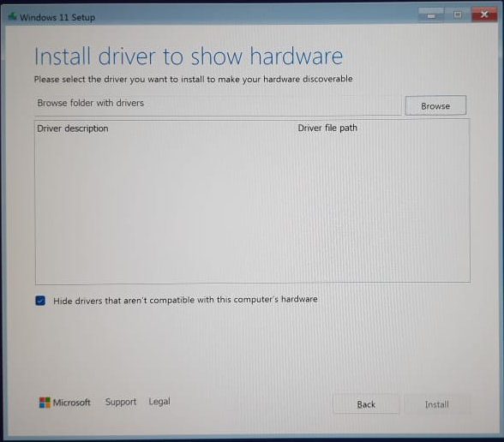
Task: Click the Driver file path column header
Action: (327, 128)
